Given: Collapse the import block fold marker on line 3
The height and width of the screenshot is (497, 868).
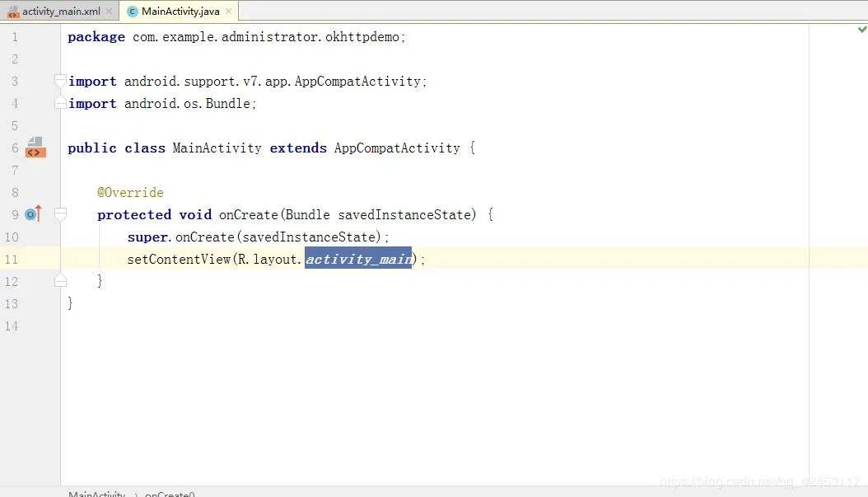Looking at the screenshot, I should tap(60, 81).
